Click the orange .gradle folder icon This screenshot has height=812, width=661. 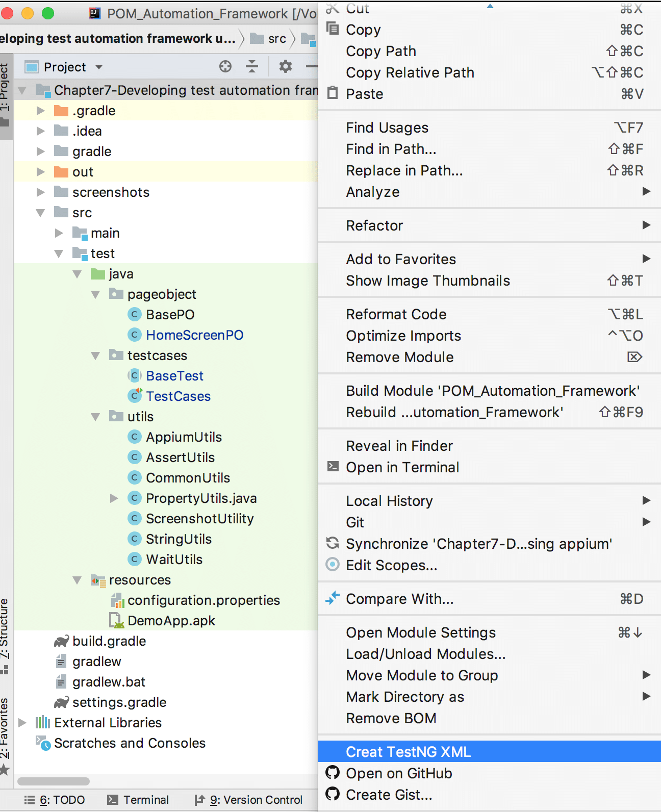click(61, 111)
